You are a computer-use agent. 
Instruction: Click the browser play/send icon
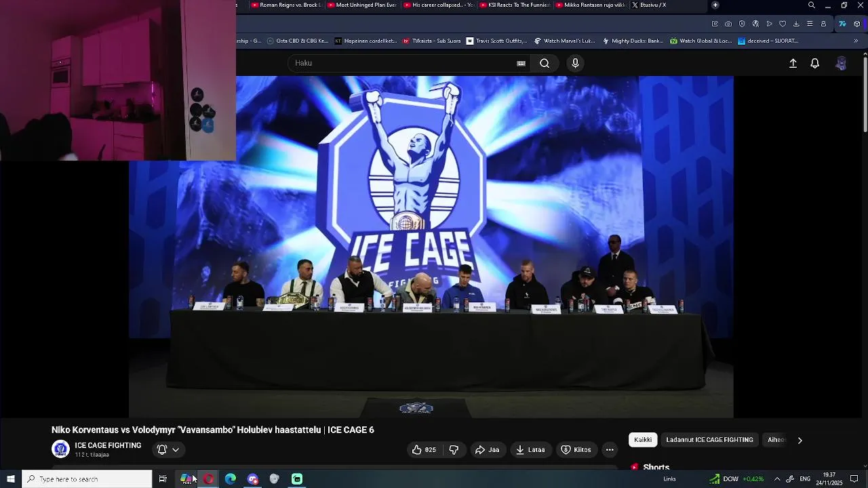(769, 24)
